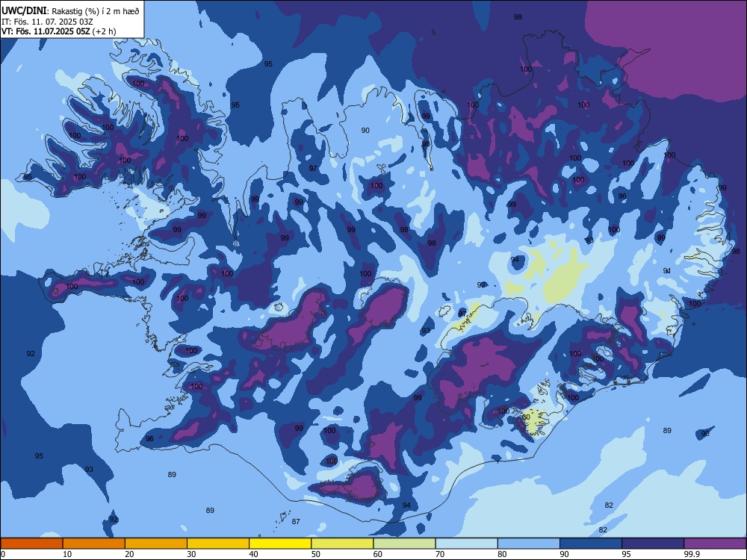The height and width of the screenshot is (560, 747).
Task: Click the pale blue 70–80 legend swatch
Action: point(466,544)
